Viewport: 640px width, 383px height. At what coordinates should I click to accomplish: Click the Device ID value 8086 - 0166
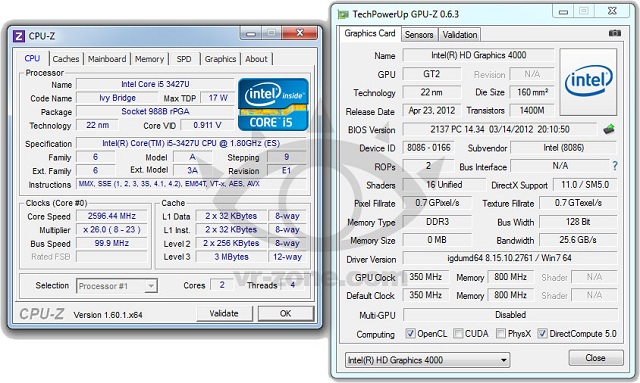429,148
